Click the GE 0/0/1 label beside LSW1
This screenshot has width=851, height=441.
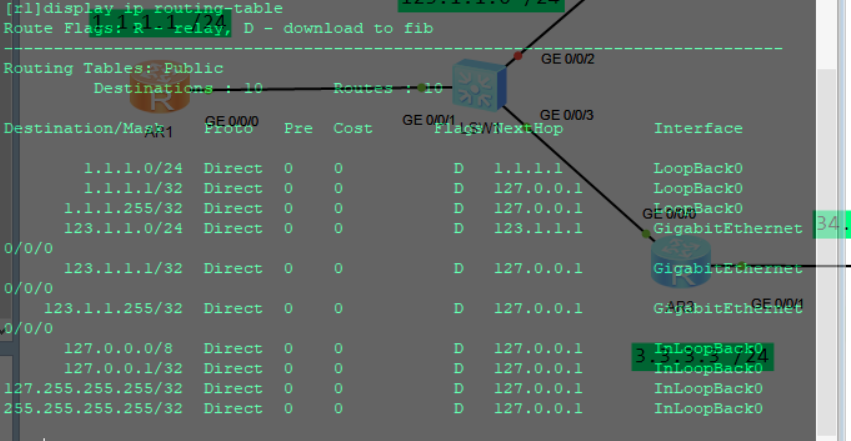(x=428, y=120)
